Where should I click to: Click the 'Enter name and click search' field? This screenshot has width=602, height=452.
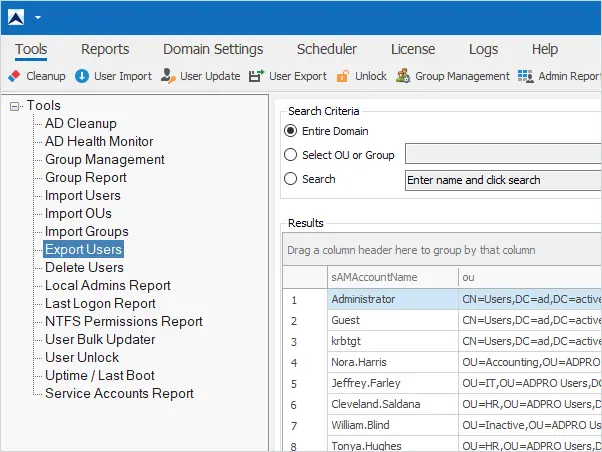coord(503,180)
